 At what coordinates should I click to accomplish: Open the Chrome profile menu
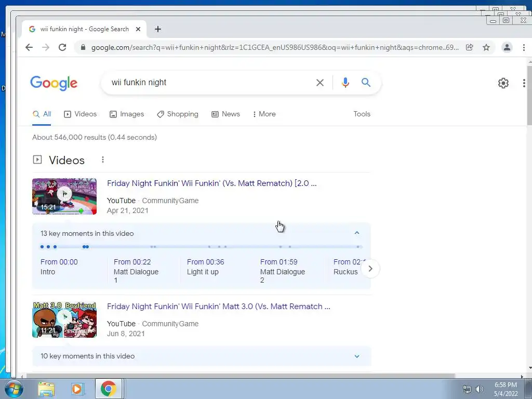[507, 47]
